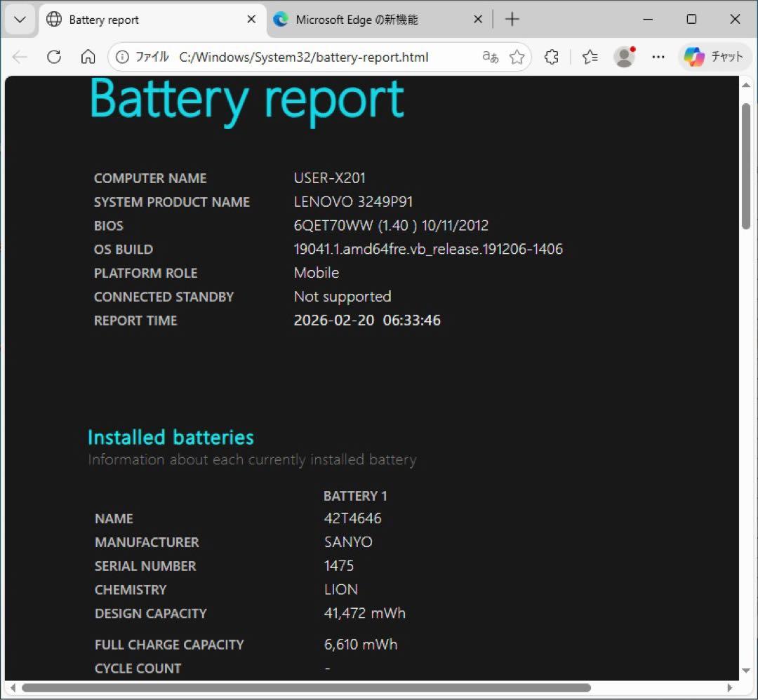Click the OS build 19041.1.amd64fre value
This screenshot has width=758, height=700.
tap(428, 249)
